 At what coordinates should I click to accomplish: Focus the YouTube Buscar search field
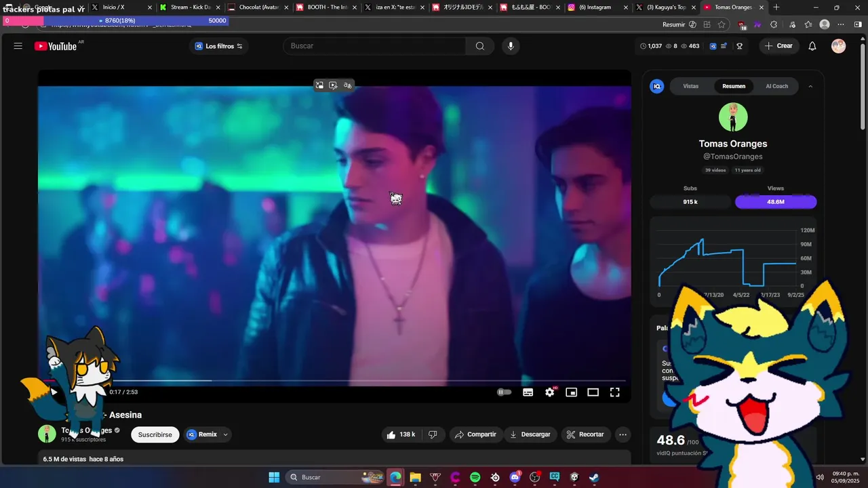pyautogui.click(x=375, y=46)
